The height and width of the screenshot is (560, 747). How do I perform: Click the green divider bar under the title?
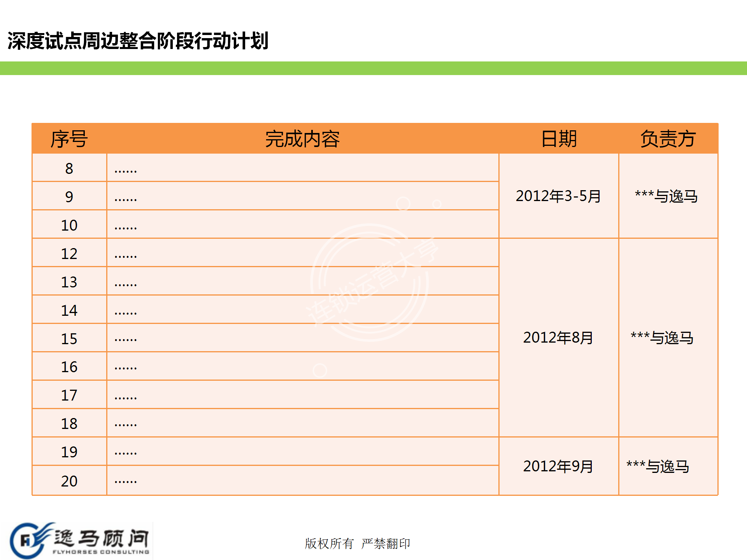click(373, 68)
